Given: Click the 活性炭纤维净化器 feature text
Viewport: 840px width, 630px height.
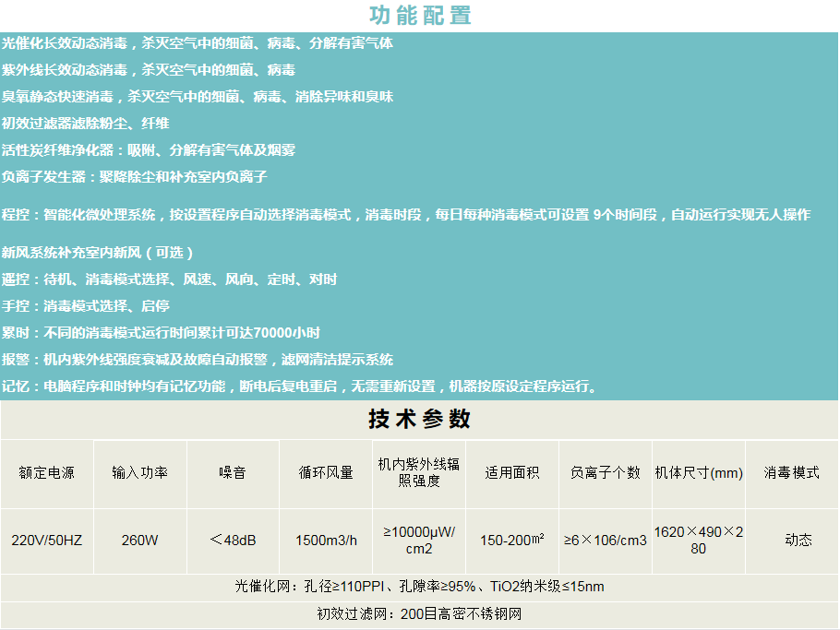Looking at the screenshot, I should click(x=149, y=150).
